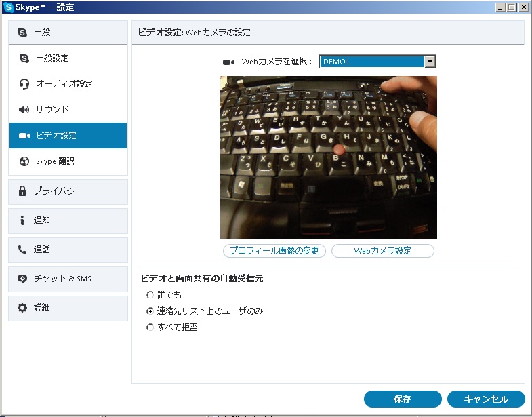Viewport: 532px width, 417px height.
Task: Click the camera icon beside ビデオ設定
Action: [24, 136]
